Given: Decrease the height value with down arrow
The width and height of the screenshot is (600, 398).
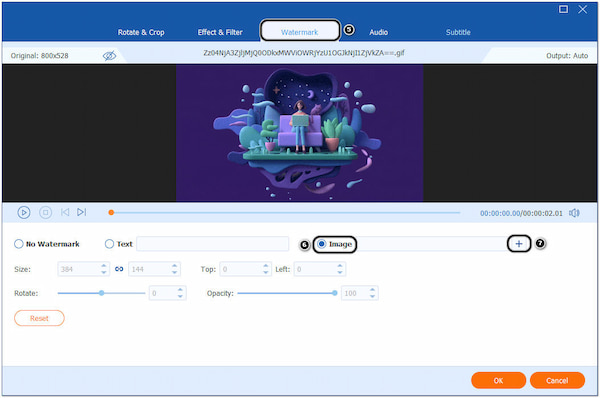Looking at the screenshot, I should click(174, 272).
